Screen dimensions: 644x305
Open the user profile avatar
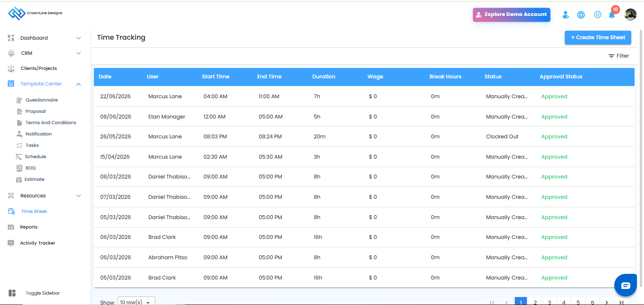pos(631,15)
